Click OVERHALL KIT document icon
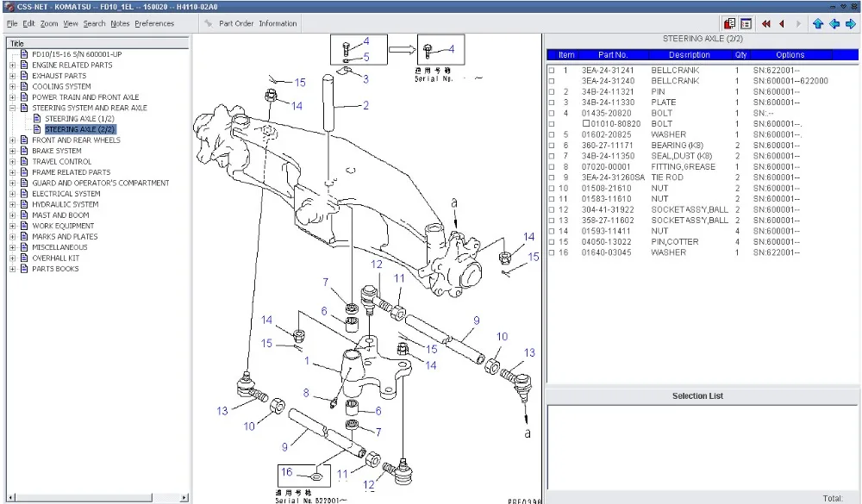The height and width of the screenshot is (504, 862). coord(24,258)
